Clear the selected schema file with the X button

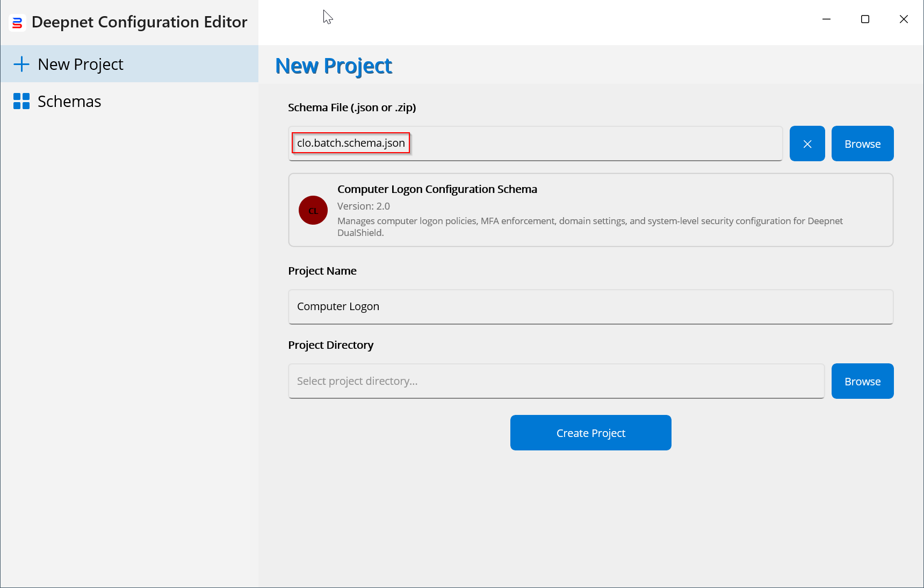coord(807,144)
